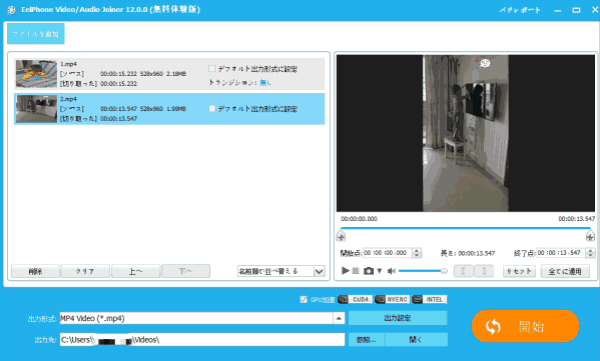Viewport: 600px width, 361px height.
Task: Click the left bracket trim start icon
Action: [463, 271]
